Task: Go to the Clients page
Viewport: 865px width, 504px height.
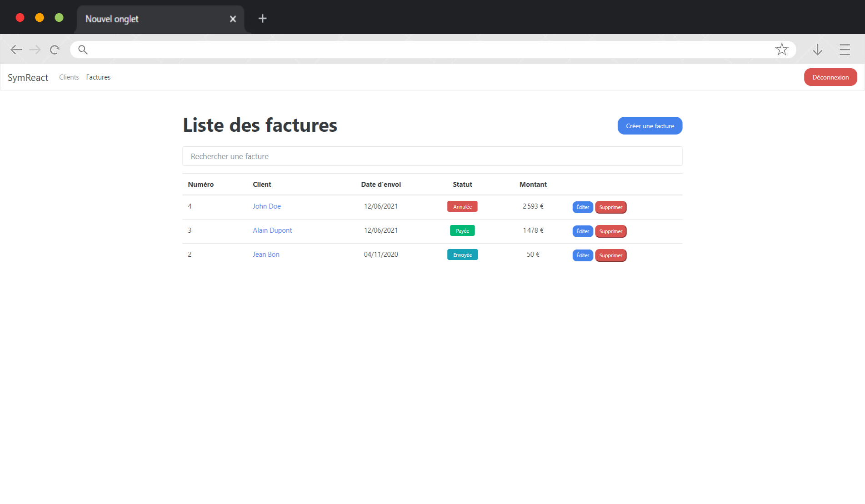Action: click(x=69, y=77)
